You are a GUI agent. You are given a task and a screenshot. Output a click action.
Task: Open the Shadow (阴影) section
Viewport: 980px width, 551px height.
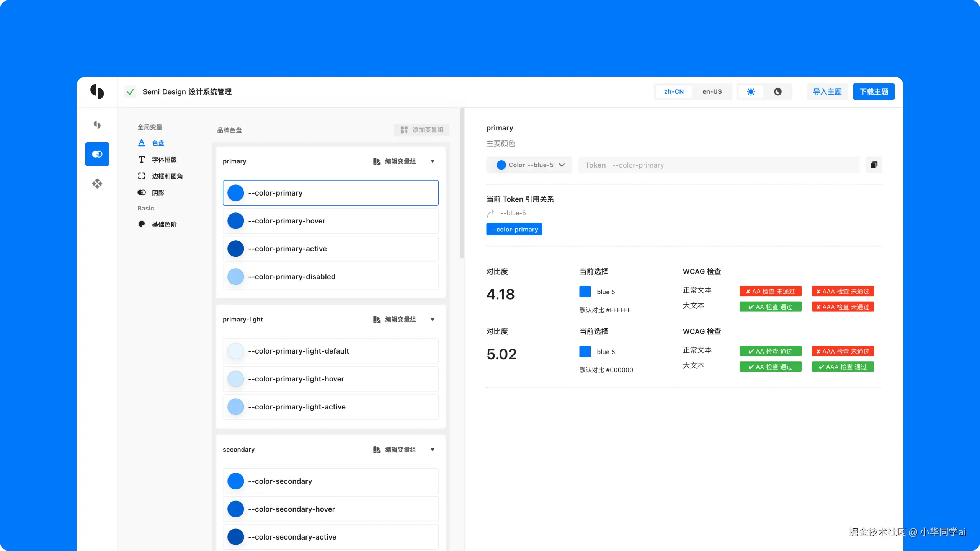158,192
